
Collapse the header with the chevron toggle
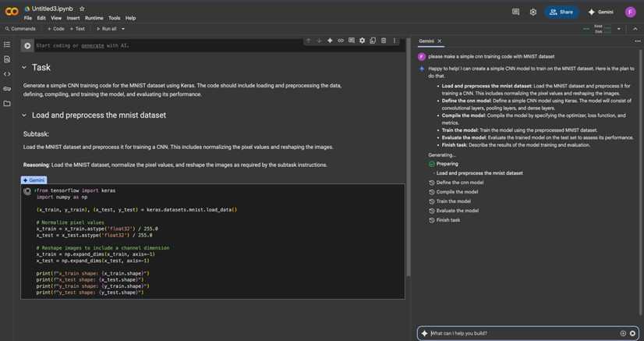point(635,29)
